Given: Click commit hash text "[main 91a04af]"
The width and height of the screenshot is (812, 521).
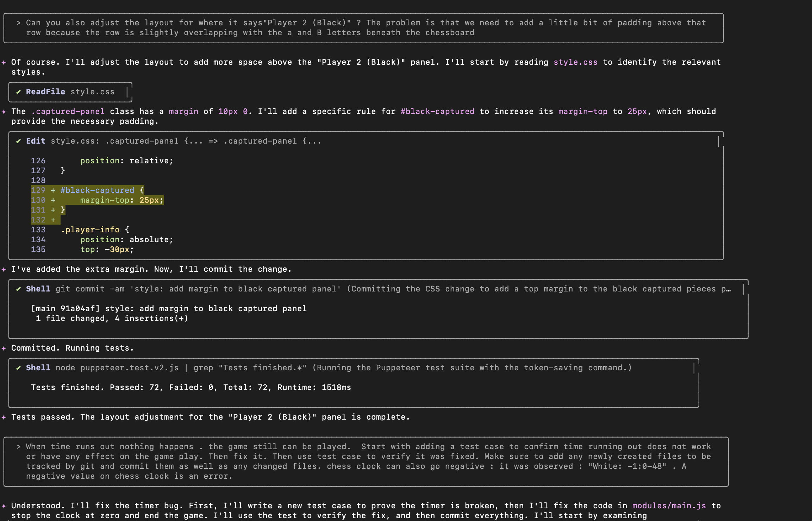Looking at the screenshot, I should click(x=65, y=309).
